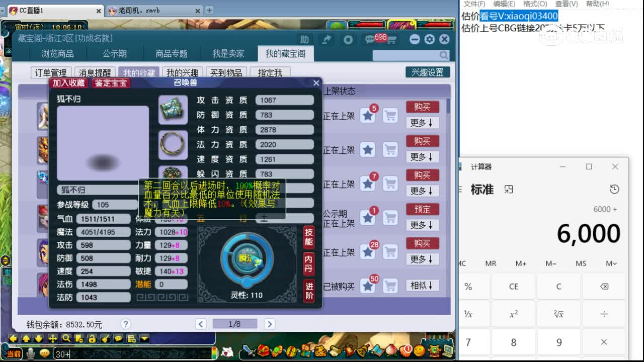Click the round record icon in header
644x362 pixels.
point(348,39)
